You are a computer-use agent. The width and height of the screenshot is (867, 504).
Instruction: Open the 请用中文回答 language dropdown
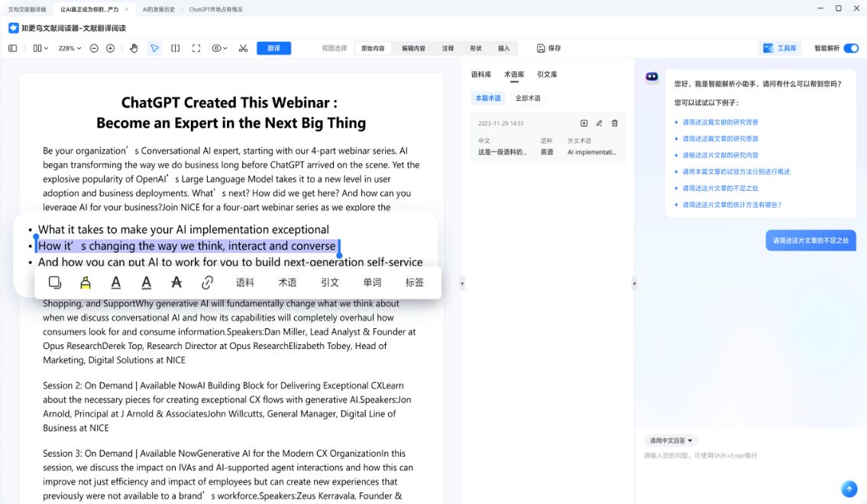[x=671, y=441]
